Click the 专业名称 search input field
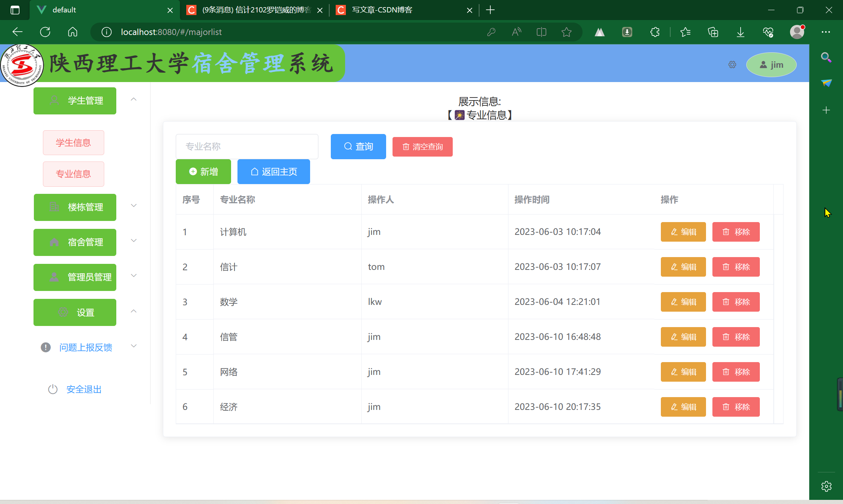The image size is (843, 504). coord(247,146)
